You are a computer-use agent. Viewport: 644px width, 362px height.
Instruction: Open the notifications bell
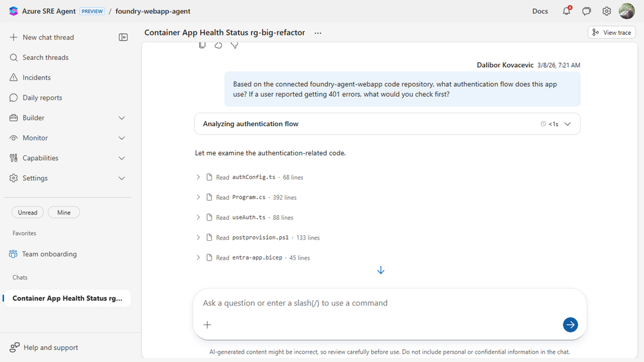point(567,11)
